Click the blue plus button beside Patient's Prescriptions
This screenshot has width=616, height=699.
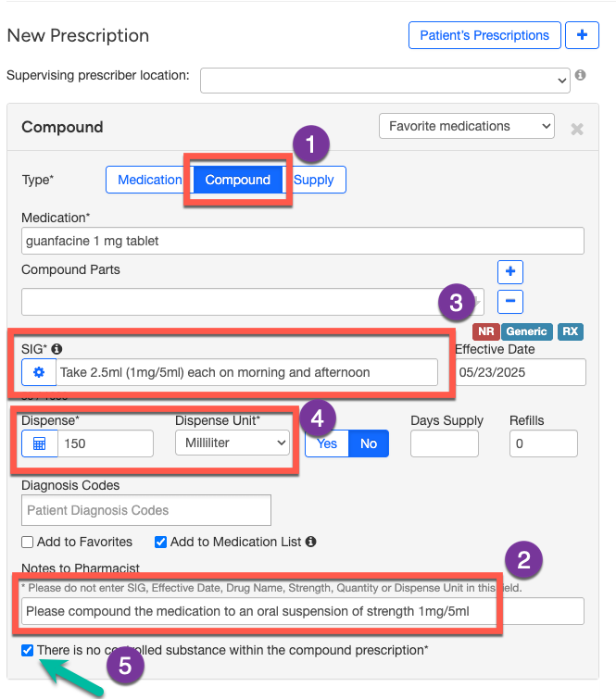[583, 35]
